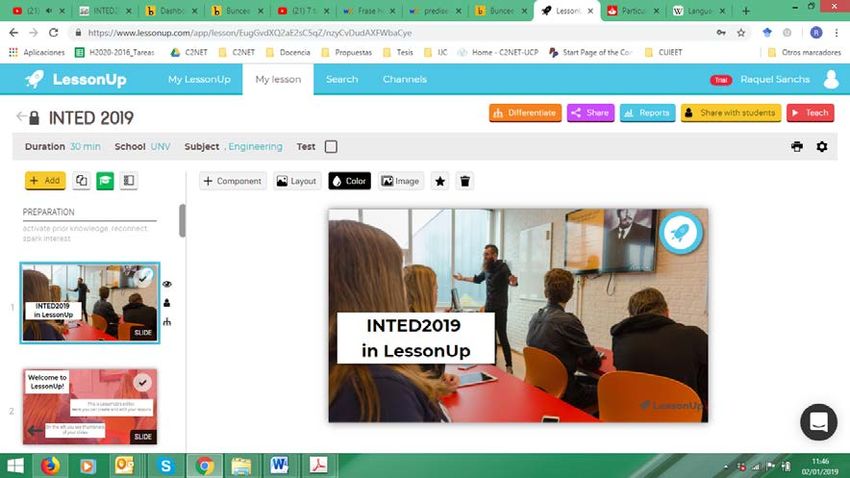The image size is (850, 478).
Task: Duplicate slide with the copy icon
Action: 81,180
